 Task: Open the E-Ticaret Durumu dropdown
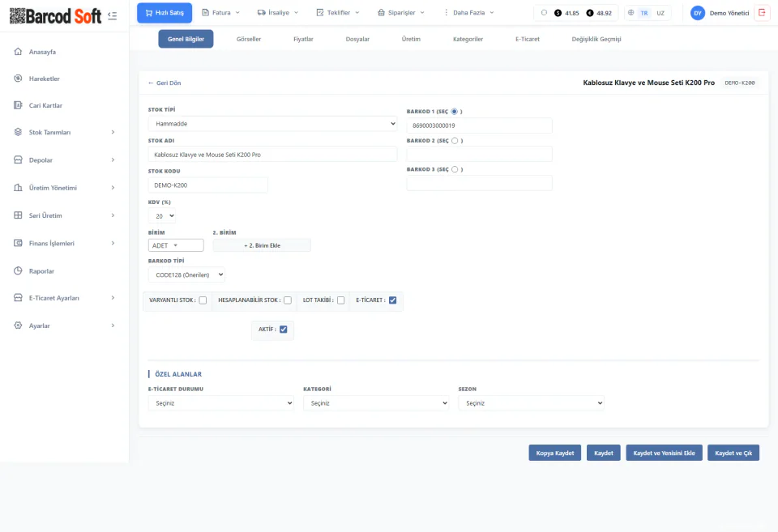(x=221, y=403)
